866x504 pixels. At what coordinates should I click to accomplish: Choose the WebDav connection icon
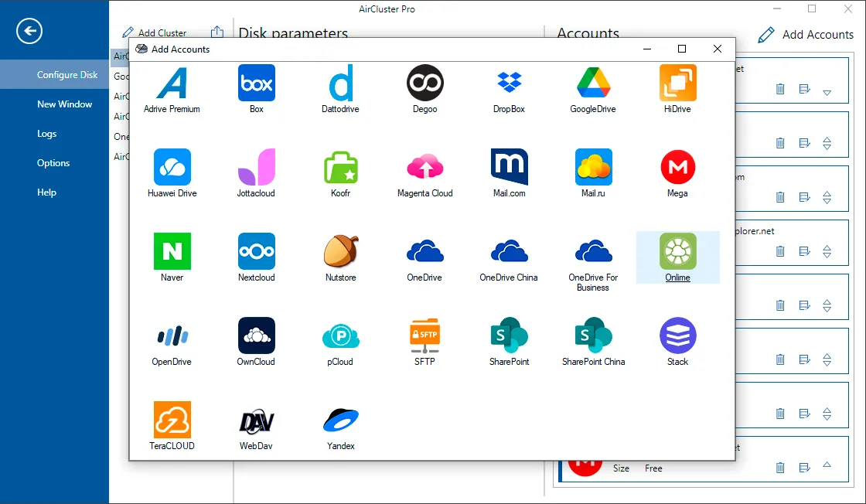(x=256, y=421)
